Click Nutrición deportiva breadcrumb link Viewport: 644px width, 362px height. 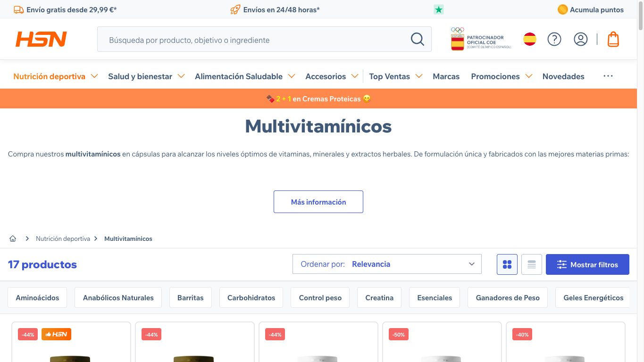click(x=63, y=239)
